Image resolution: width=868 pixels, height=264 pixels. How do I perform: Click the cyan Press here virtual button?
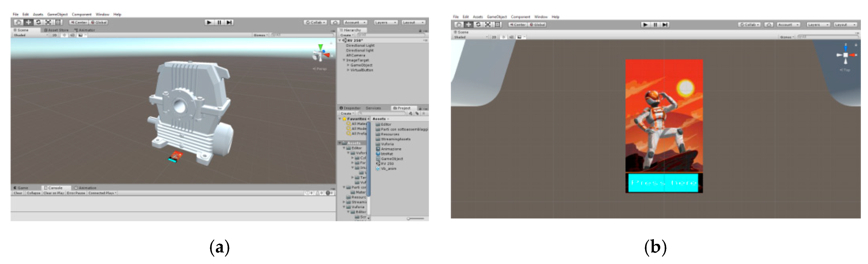point(663,183)
